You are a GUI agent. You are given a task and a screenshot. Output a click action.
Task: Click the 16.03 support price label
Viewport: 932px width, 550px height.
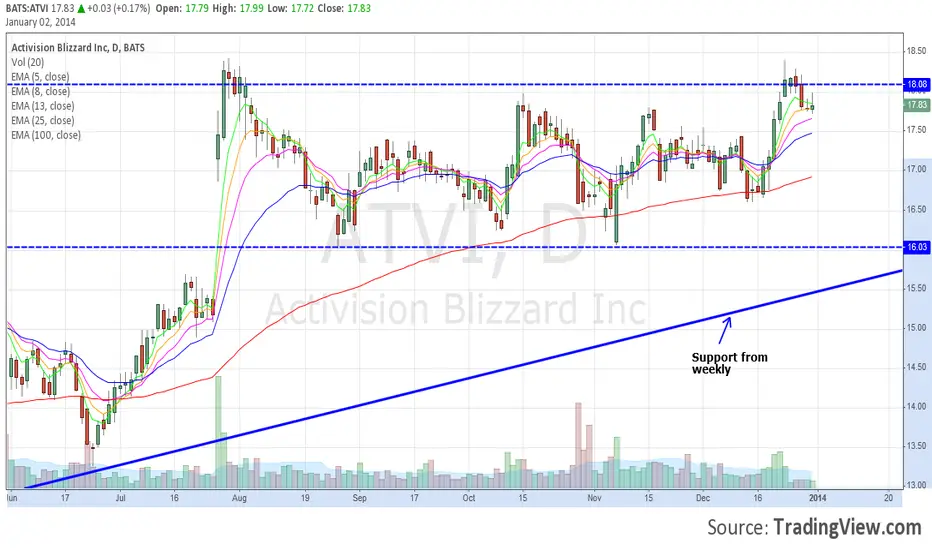[916, 247]
